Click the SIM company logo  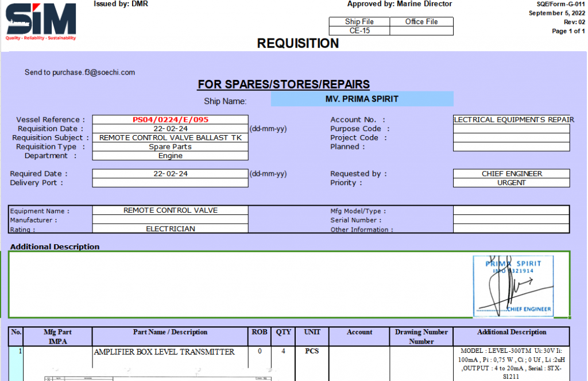click(41, 22)
